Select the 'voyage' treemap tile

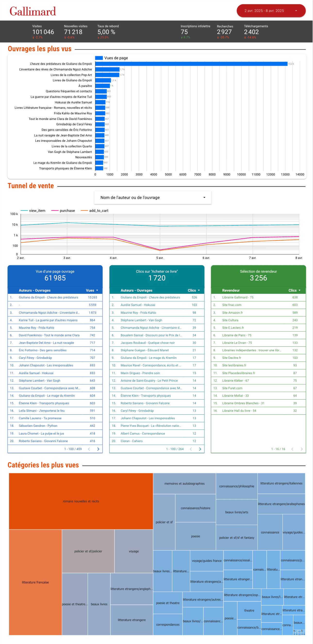coord(134,551)
